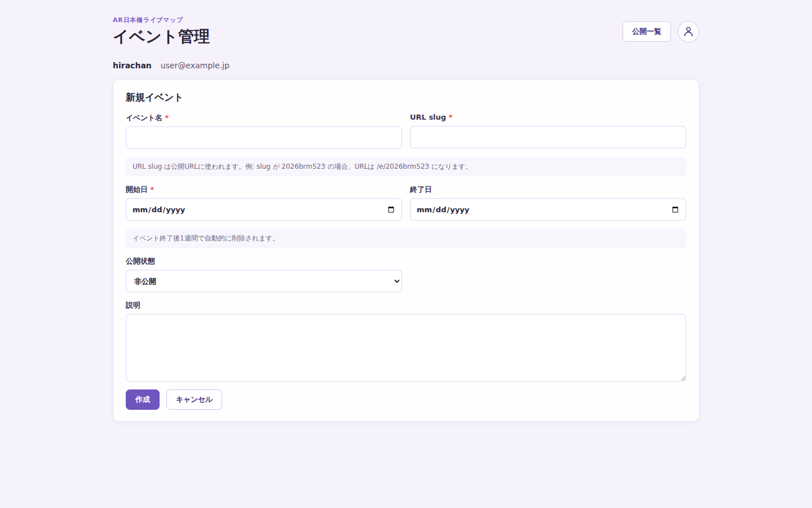Click the username hirachan

click(x=132, y=65)
